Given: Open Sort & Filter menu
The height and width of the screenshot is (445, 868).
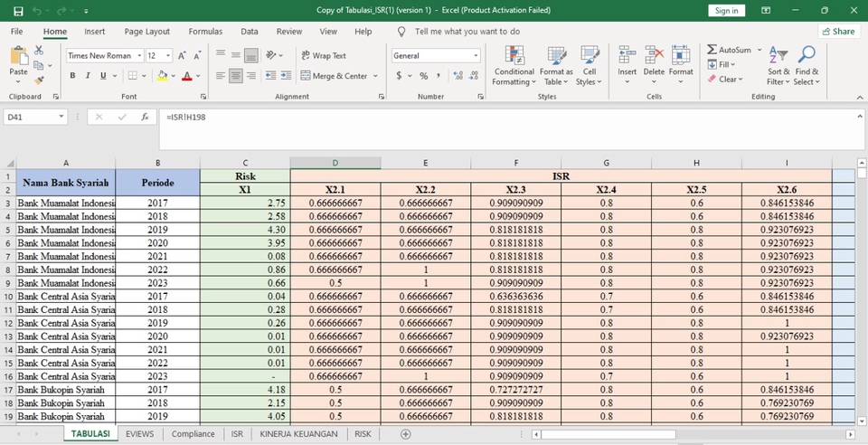Looking at the screenshot, I should [x=778, y=66].
